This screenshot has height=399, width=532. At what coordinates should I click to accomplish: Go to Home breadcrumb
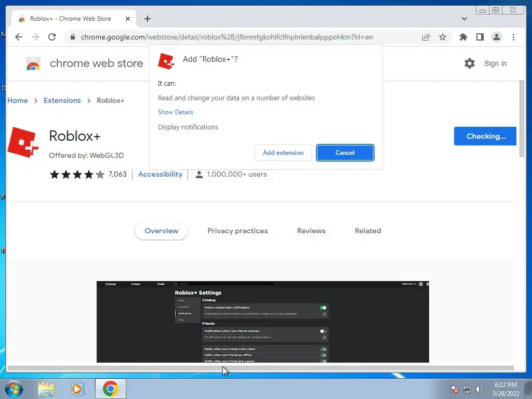point(18,100)
